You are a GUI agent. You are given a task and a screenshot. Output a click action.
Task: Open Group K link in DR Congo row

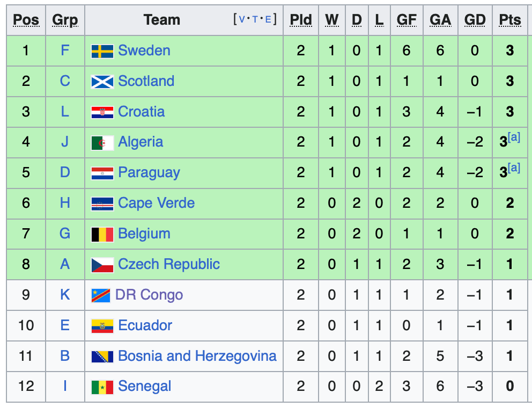65,295
